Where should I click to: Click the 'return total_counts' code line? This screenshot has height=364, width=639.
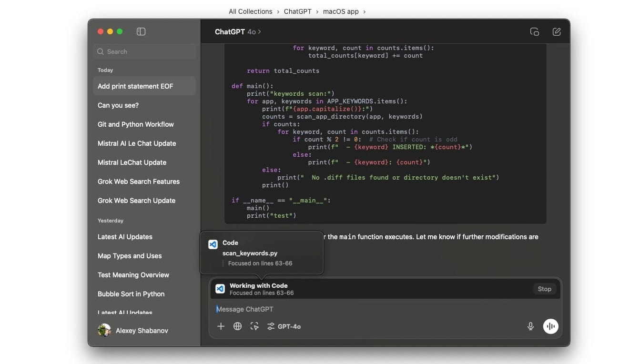[x=283, y=71]
